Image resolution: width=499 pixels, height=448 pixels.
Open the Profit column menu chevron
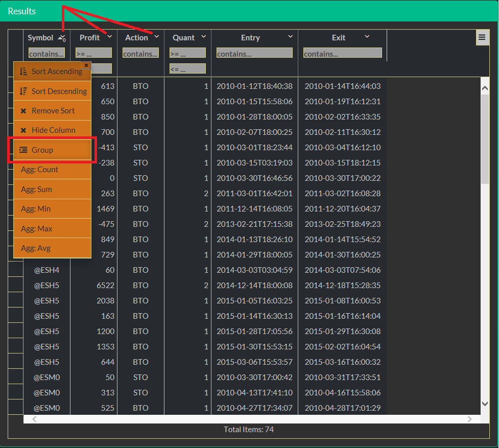pyautogui.click(x=110, y=37)
